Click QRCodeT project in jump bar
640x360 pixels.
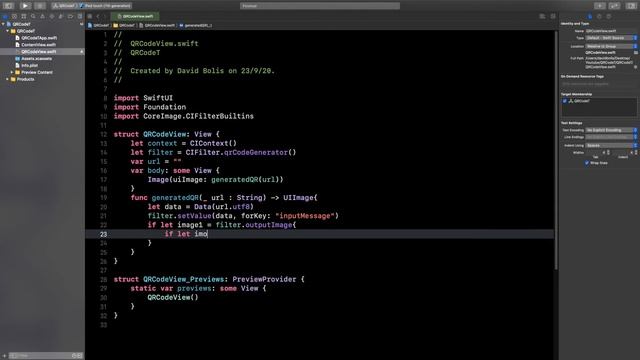click(x=99, y=25)
